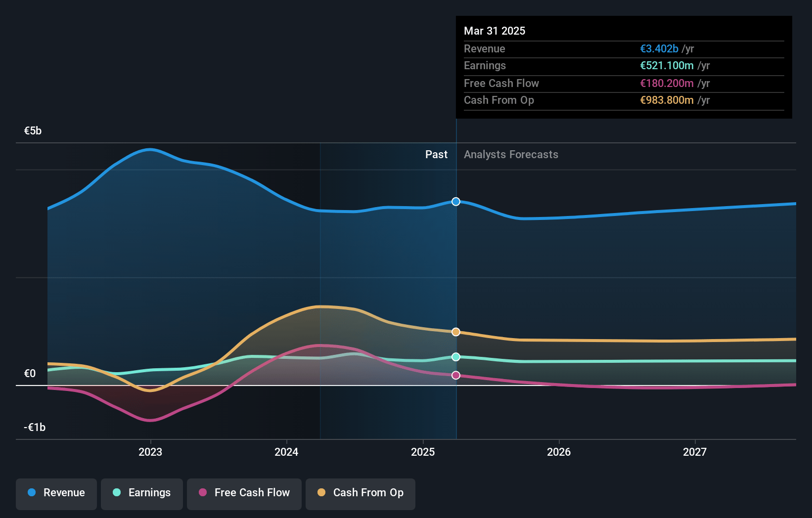Click the blue Revenue data point marker
The height and width of the screenshot is (518, 812).
[x=456, y=202]
